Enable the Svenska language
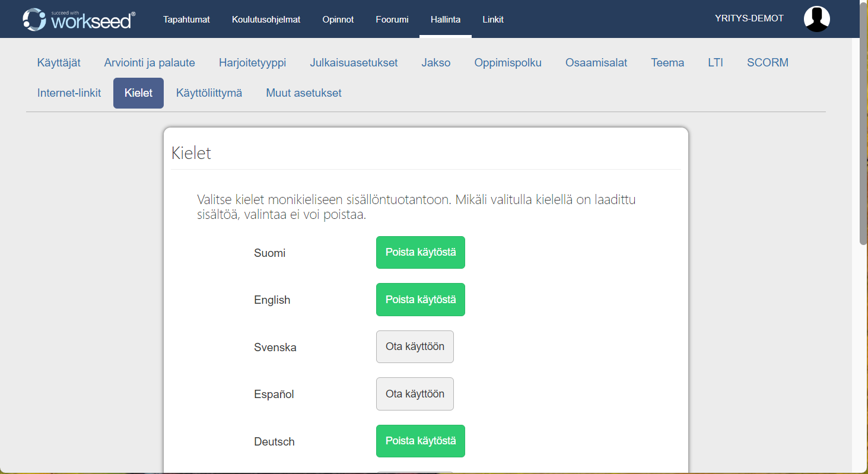Screen dimensions: 868x474 pyautogui.click(x=415, y=347)
